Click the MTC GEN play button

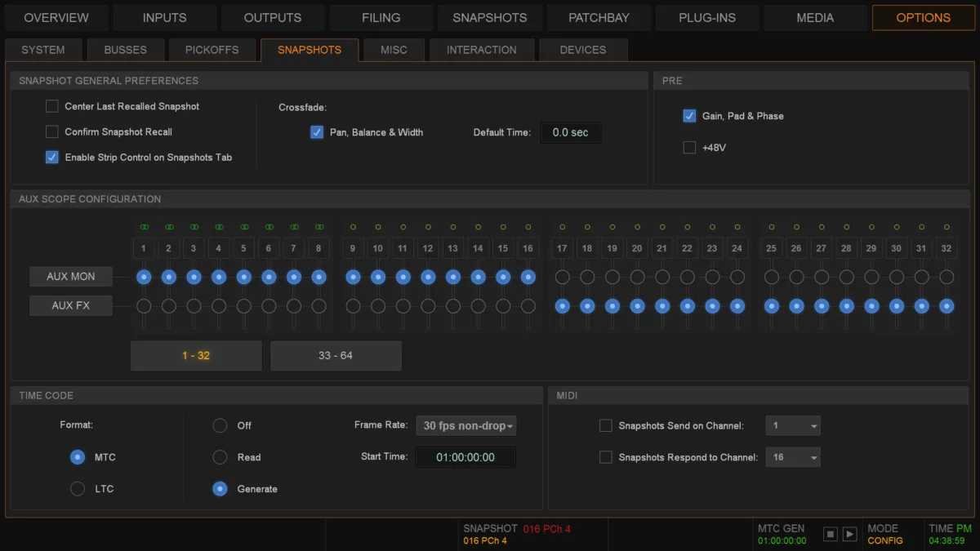click(x=849, y=534)
